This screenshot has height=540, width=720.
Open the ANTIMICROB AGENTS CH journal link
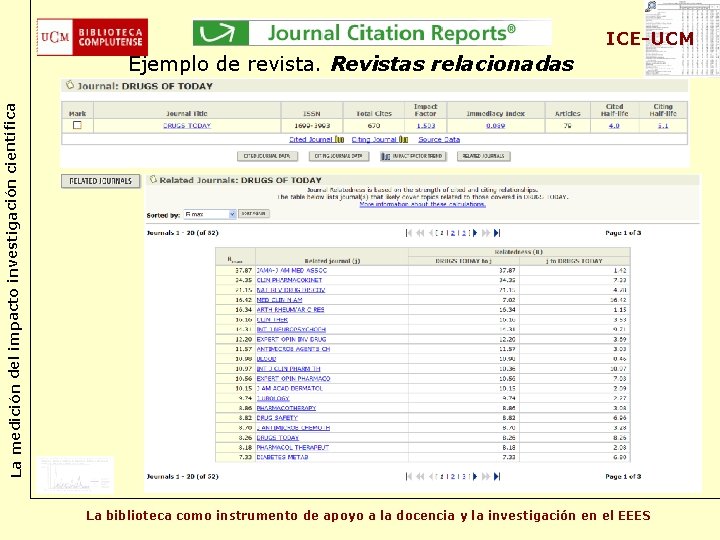click(x=293, y=349)
